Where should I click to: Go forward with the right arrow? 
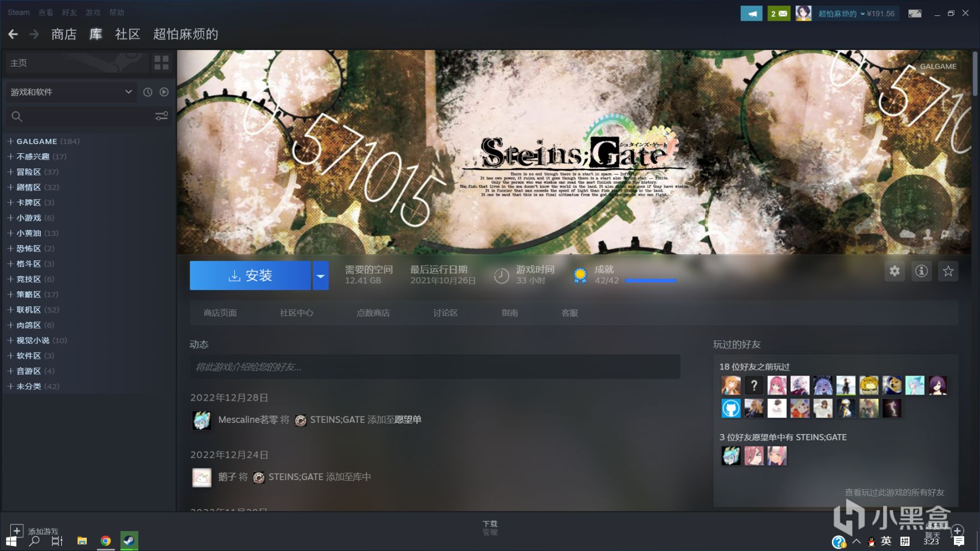pos(34,35)
